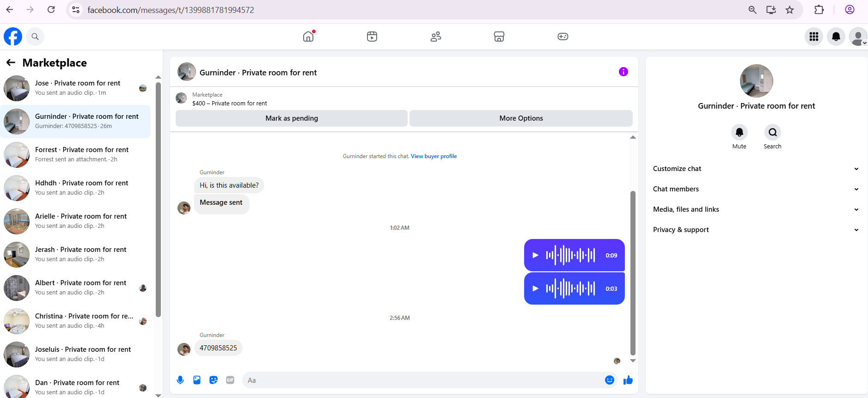Expand the Privacy & support section
This screenshot has height=398, width=868.
pos(756,230)
